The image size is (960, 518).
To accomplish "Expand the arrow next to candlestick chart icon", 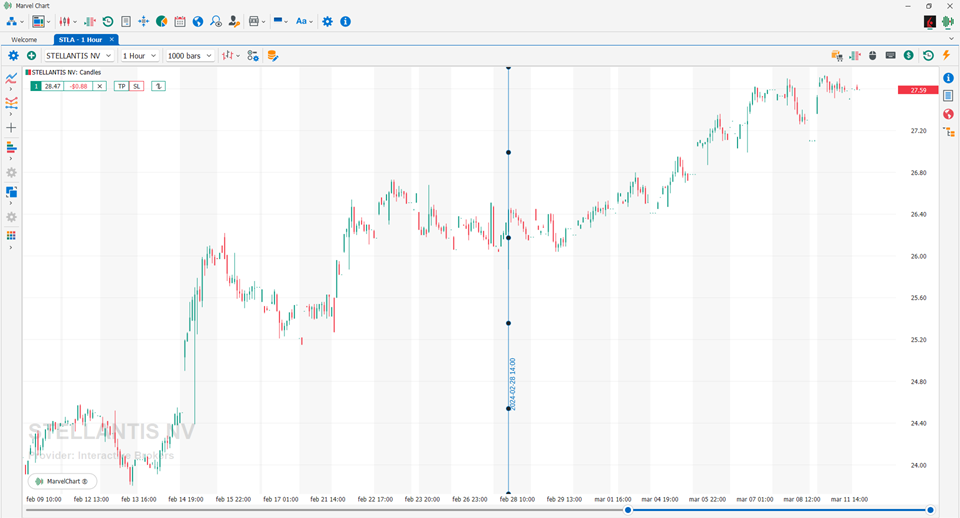I will click(75, 21).
